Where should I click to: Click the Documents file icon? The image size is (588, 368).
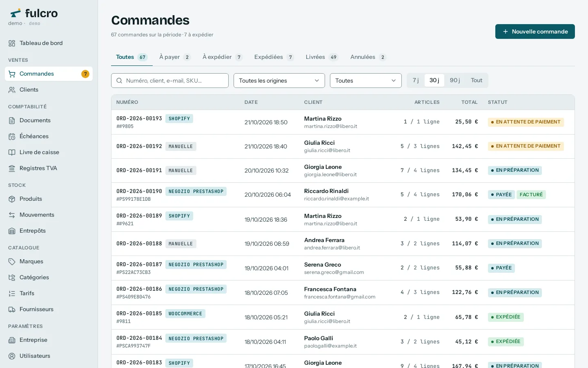click(12, 121)
